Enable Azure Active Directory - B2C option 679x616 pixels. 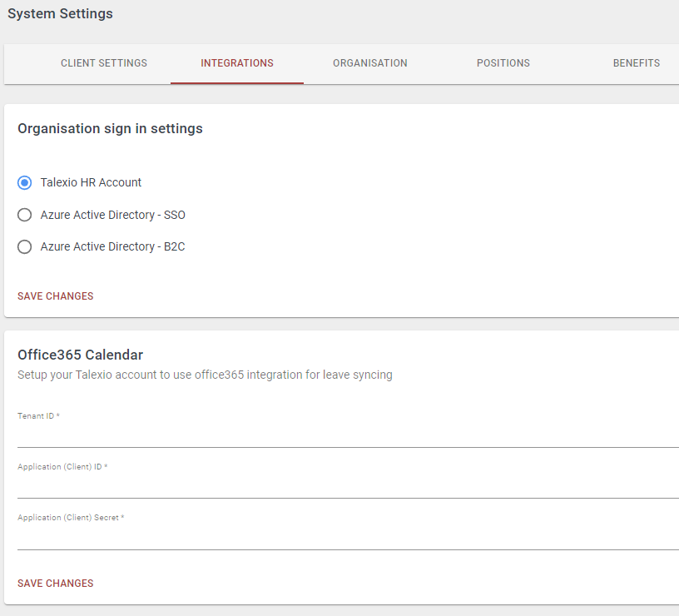click(24, 246)
